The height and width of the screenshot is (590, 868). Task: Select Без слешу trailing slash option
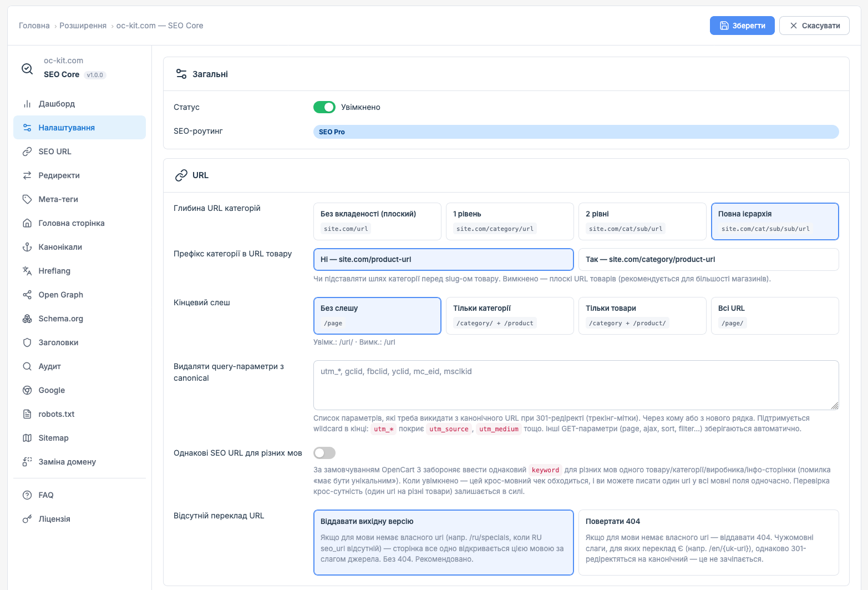click(377, 316)
